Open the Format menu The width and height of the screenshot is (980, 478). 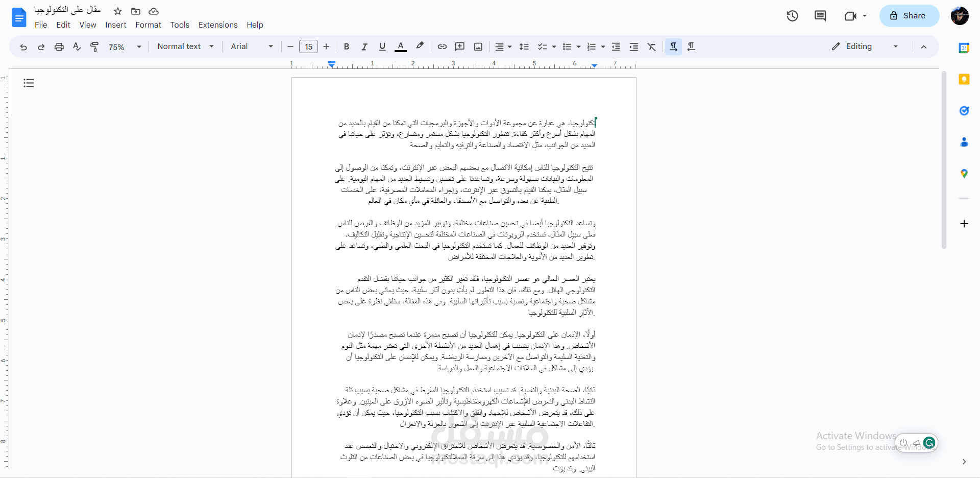click(x=148, y=25)
